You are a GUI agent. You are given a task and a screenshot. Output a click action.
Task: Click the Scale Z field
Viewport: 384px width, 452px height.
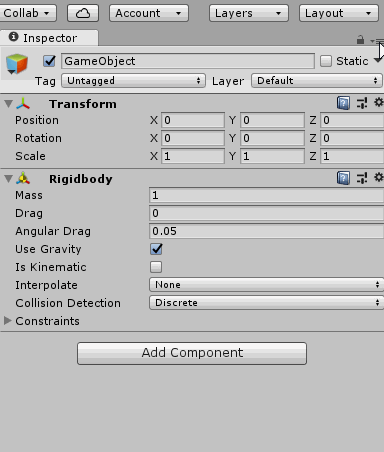[352, 156]
